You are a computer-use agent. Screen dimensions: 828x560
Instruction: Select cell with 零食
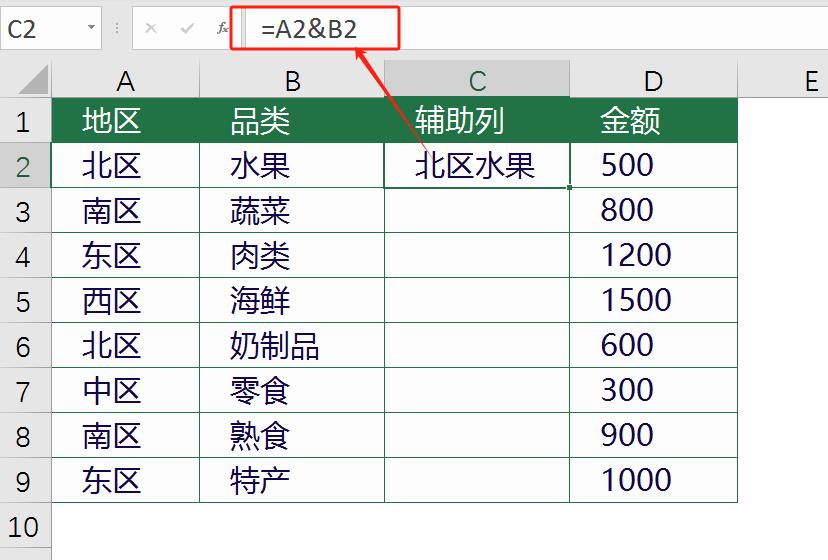(x=292, y=390)
